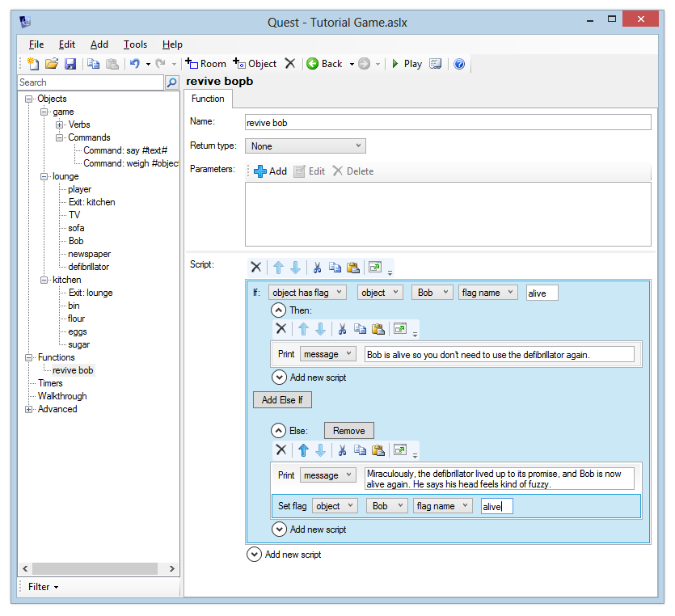The height and width of the screenshot is (616, 675).
Task: Pop out the top Script editor
Action: 375,267
